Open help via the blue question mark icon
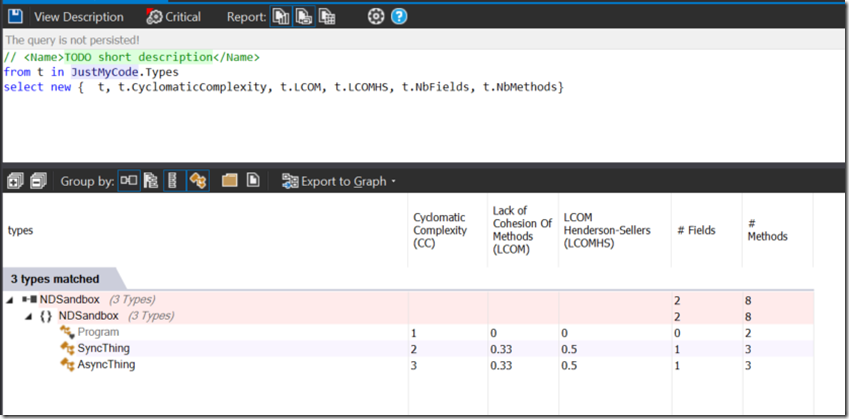Screen dimensions: 849x419 (x=399, y=16)
